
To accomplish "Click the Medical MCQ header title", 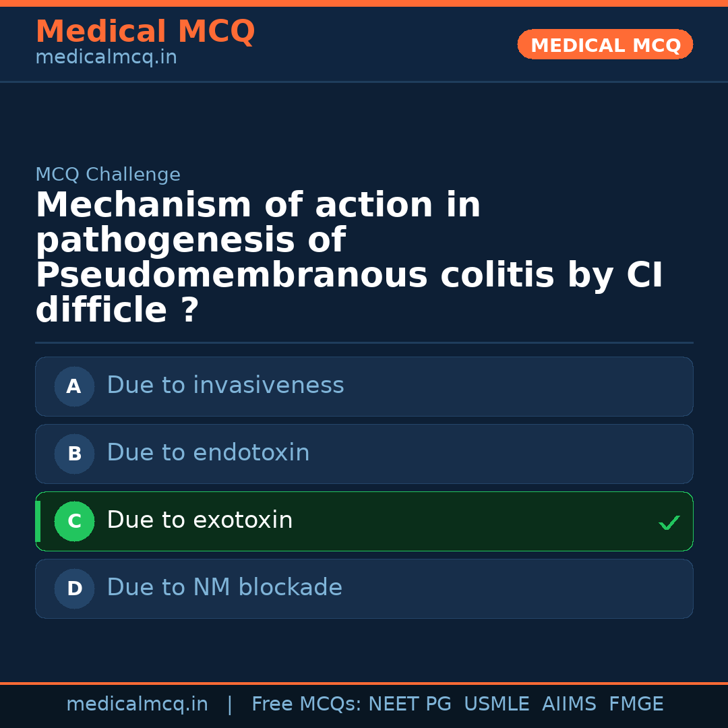I will click(145, 32).
